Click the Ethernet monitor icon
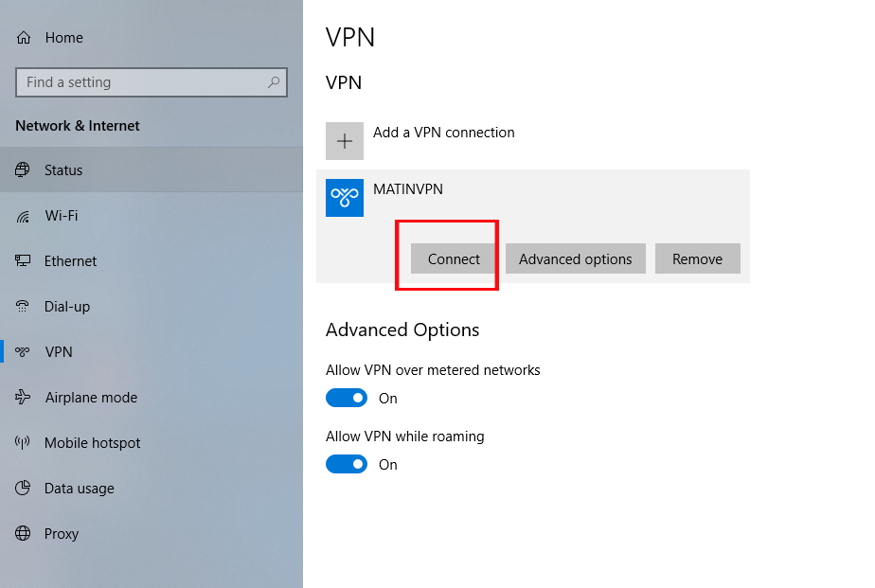The height and width of the screenshot is (588, 875). coord(24,261)
